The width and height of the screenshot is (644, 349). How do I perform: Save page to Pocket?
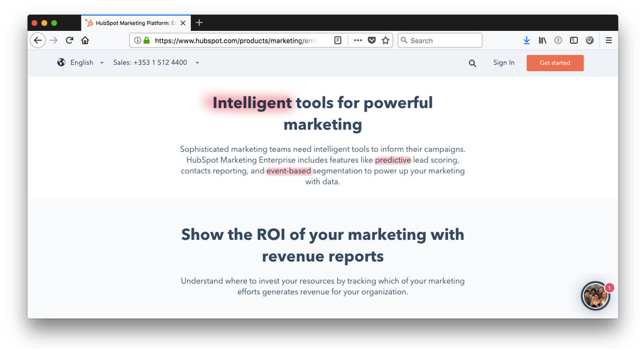tap(372, 40)
